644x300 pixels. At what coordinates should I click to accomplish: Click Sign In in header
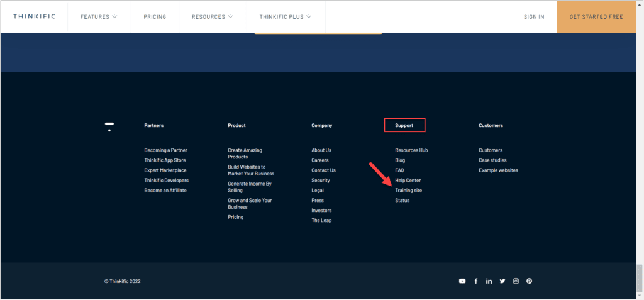pos(534,17)
